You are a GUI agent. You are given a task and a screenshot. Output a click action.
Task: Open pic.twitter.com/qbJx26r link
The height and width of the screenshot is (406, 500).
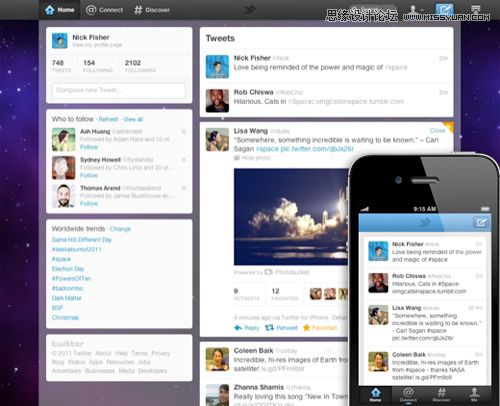317,149
